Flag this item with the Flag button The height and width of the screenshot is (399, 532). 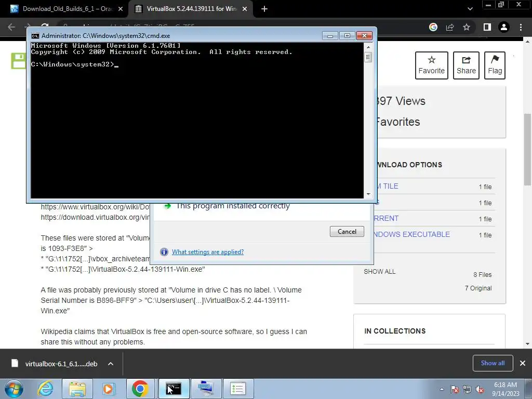495,65
